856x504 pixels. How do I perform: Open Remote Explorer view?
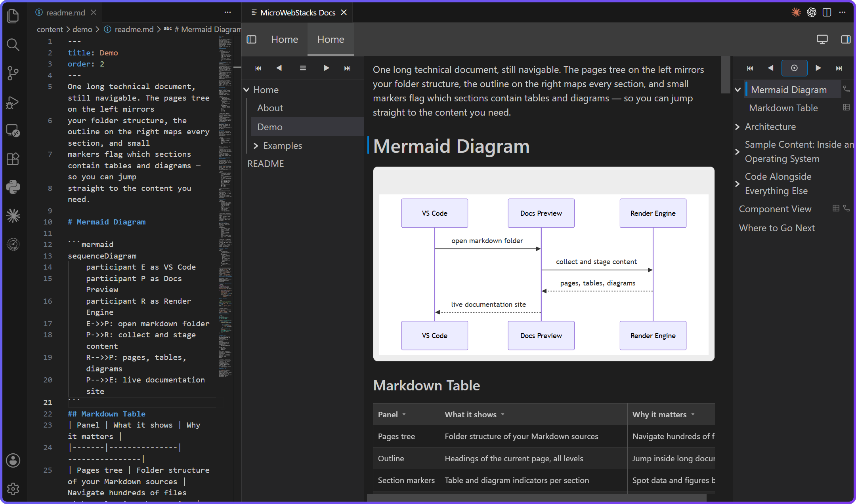click(x=13, y=131)
